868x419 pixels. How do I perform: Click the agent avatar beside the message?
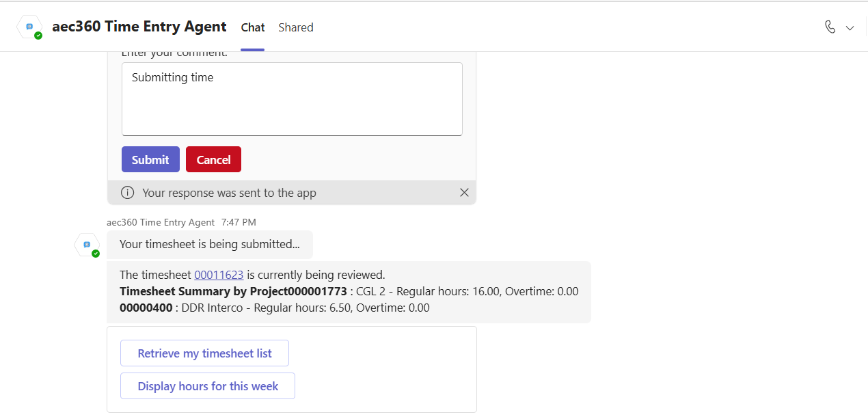coord(87,245)
